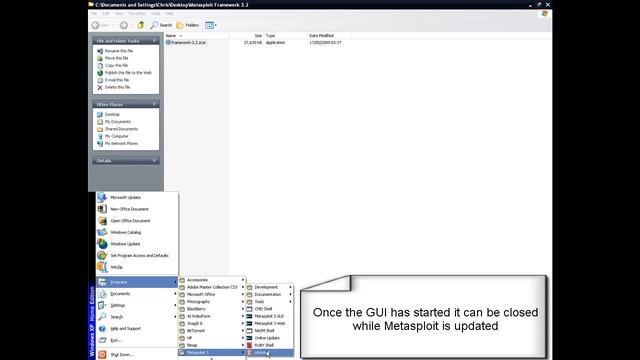Open the View menu
Image resolution: width=640 pixels, height=360 pixels.
(x=119, y=13)
